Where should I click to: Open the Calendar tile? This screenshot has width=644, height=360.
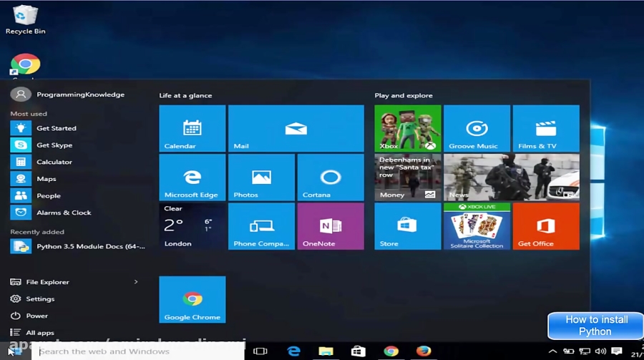coord(192,128)
